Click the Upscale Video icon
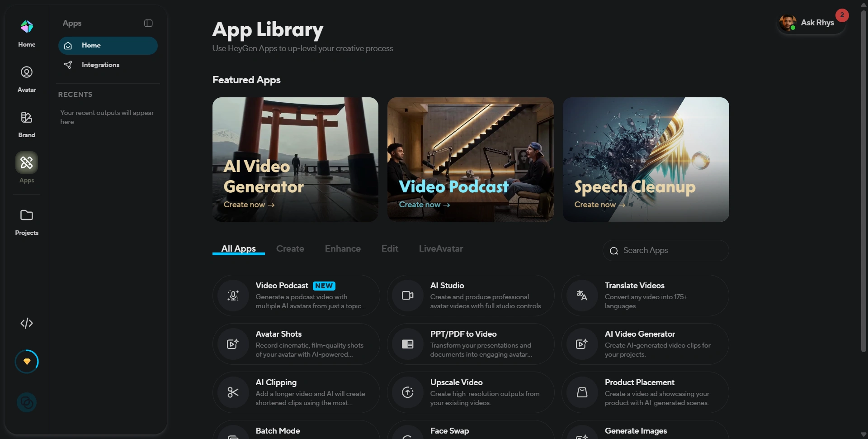Viewport: 868px width, 439px height. click(408, 392)
